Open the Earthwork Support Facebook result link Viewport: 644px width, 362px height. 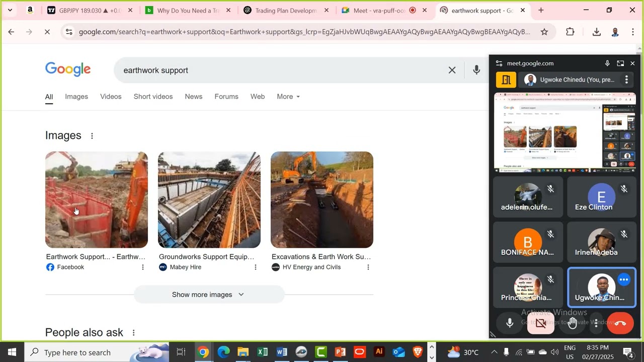point(96,257)
